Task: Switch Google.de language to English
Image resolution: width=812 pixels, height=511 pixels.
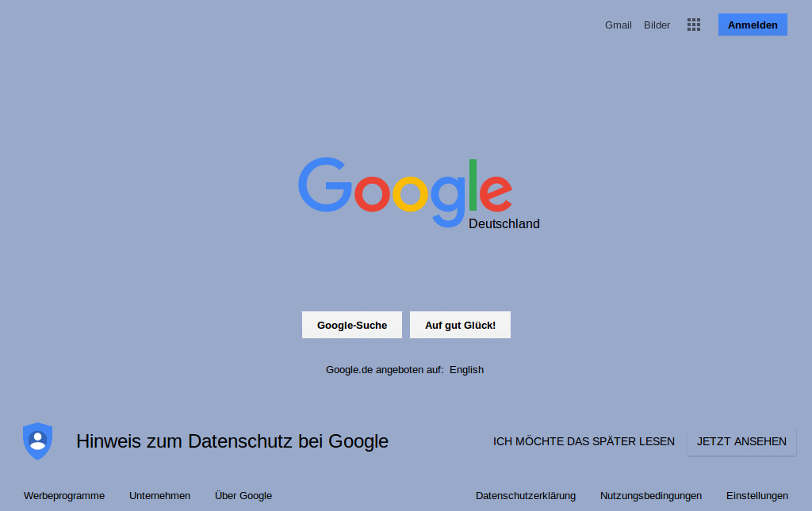Action: click(x=466, y=370)
